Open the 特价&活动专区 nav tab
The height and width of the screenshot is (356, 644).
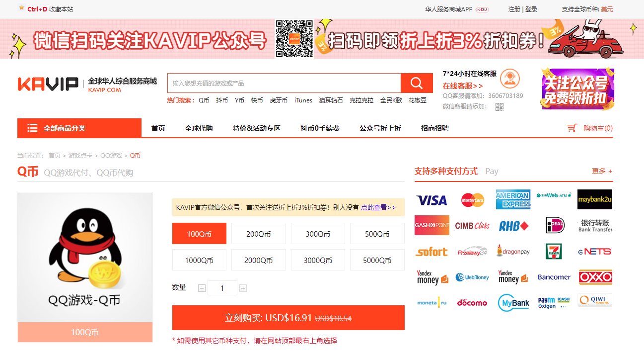point(256,128)
